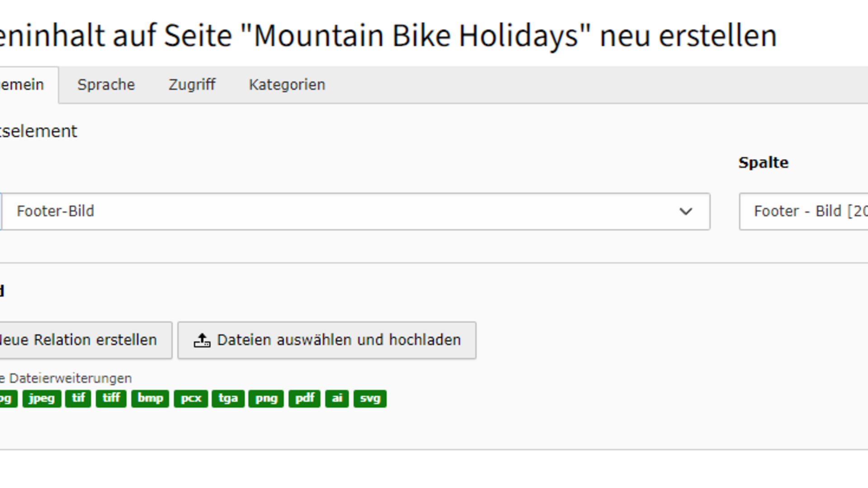This screenshot has width=868, height=488.
Task: Click the pcx extension badge
Action: point(191,399)
